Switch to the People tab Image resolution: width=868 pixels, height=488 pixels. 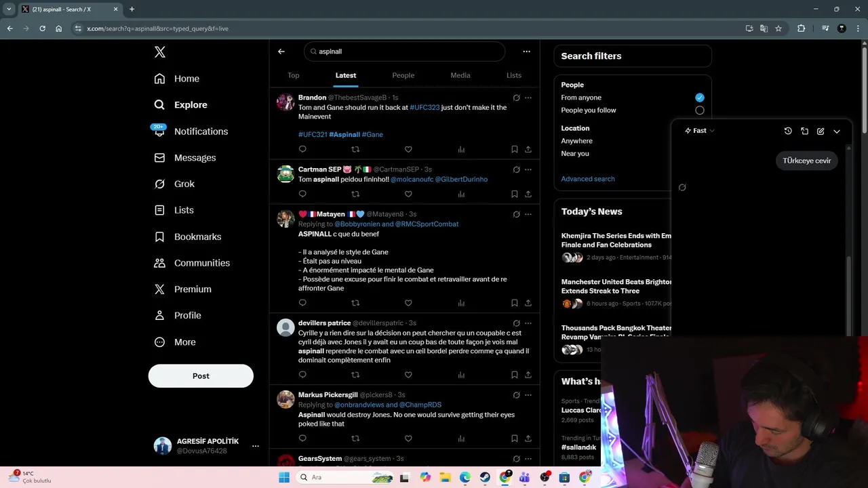403,75
